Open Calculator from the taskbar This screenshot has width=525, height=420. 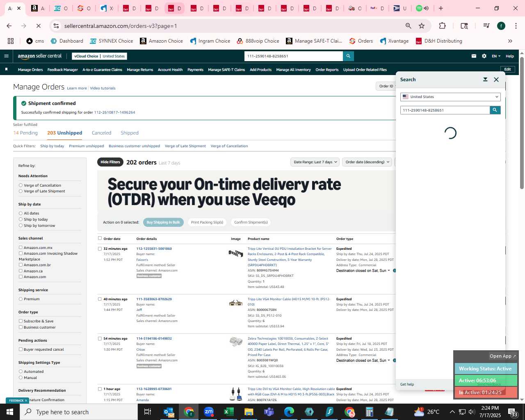pyautogui.click(x=370, y=412)
